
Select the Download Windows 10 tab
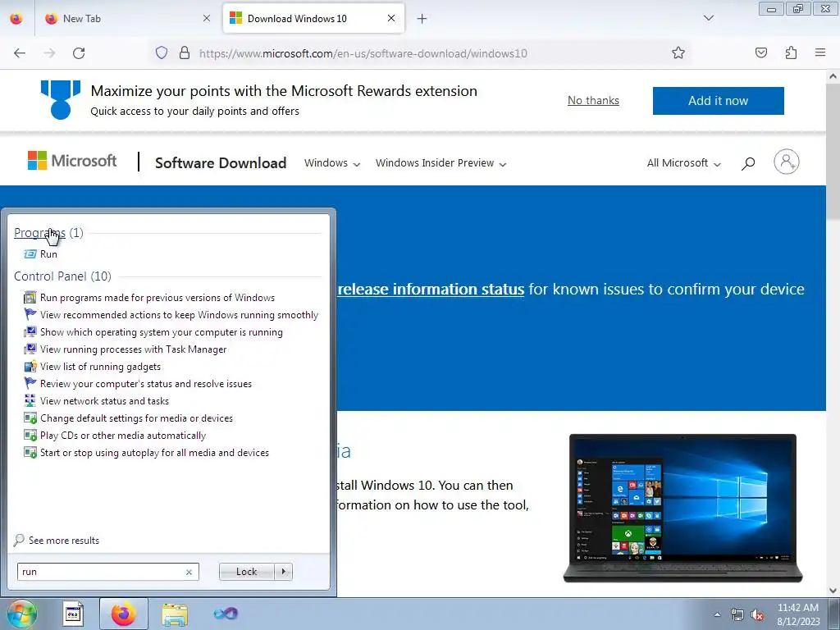click(313, 18)
